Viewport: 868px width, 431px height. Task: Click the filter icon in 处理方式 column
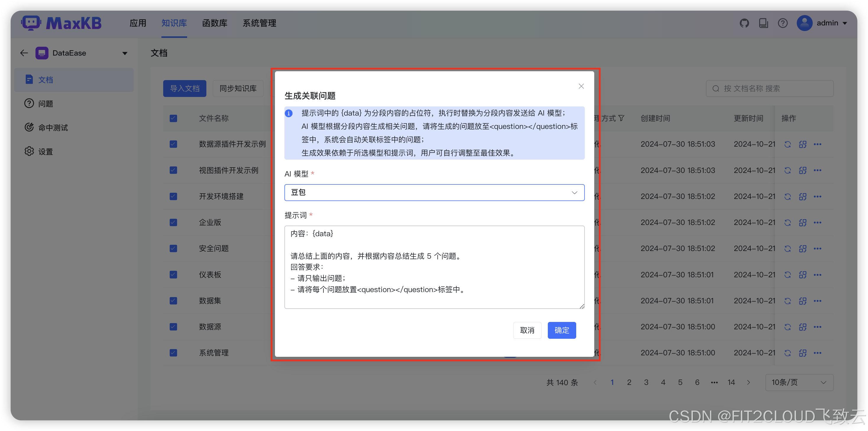pos(621,118)
